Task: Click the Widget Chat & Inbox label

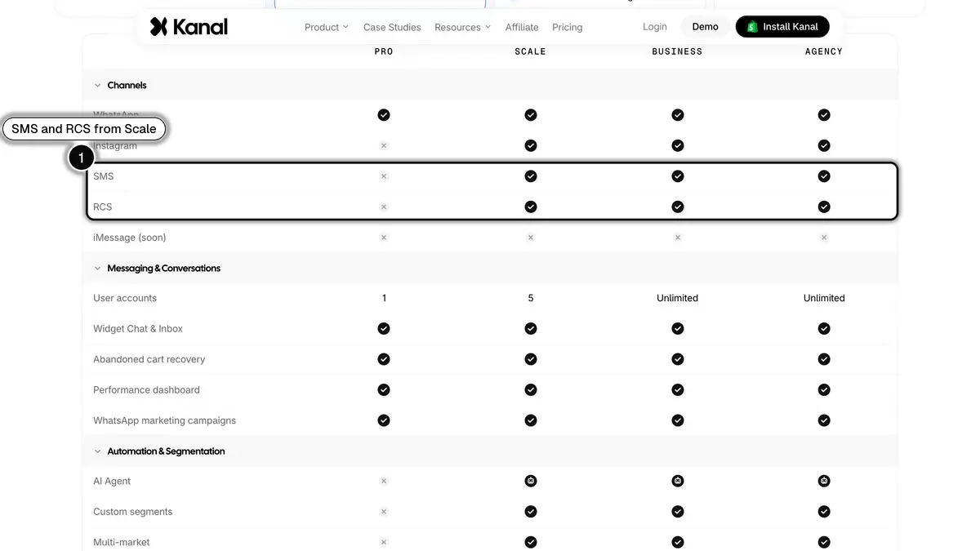Action: pyautogui.click(x=138, y=329)
